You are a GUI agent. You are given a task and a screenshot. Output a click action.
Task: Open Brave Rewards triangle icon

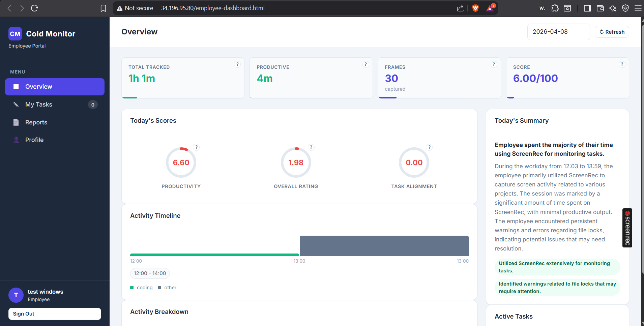490,8
